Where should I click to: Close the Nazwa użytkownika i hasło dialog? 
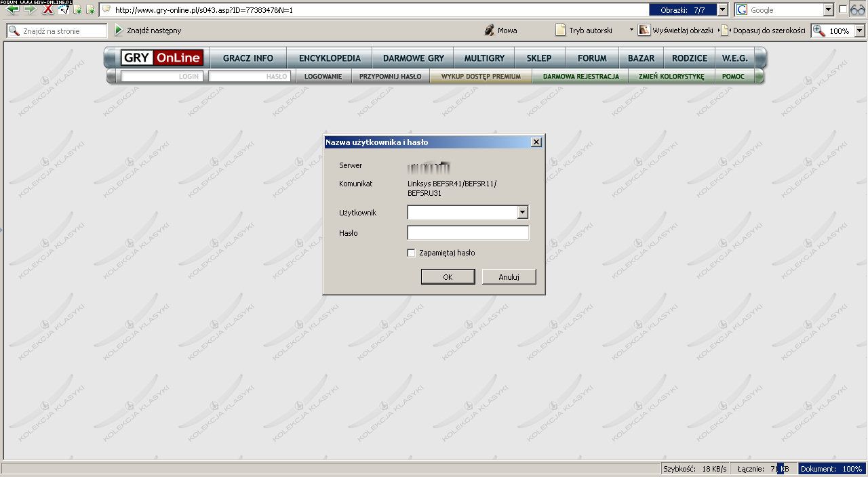click(x=536, y=142)
